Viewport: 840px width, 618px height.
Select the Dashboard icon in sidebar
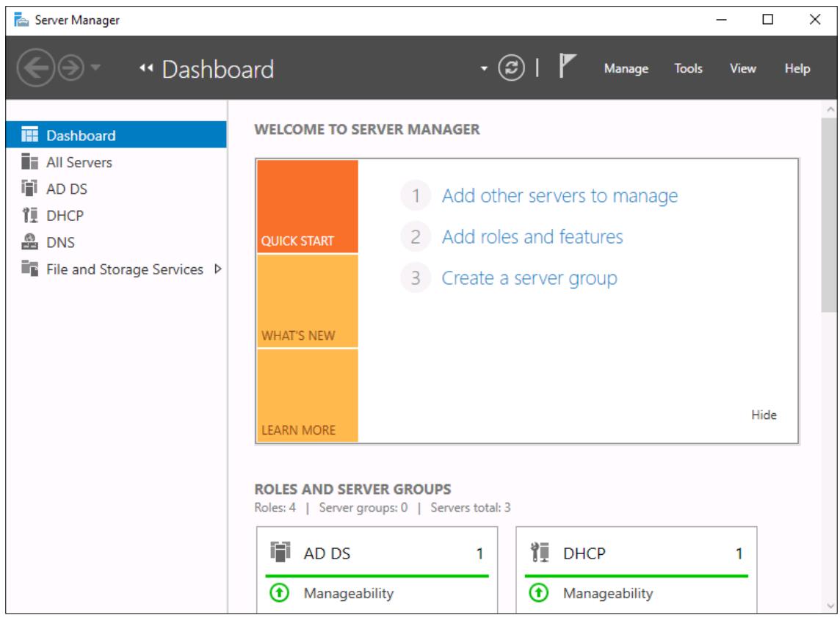[x=29, y=134]
